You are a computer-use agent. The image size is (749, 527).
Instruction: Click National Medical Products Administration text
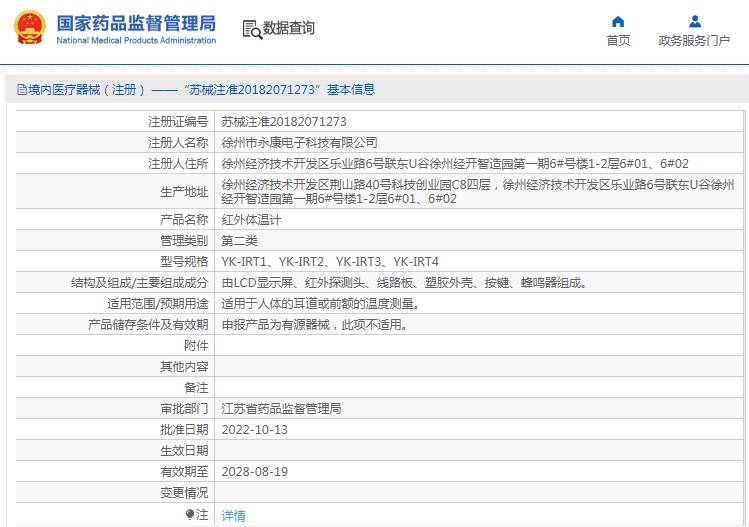[136, 41]
